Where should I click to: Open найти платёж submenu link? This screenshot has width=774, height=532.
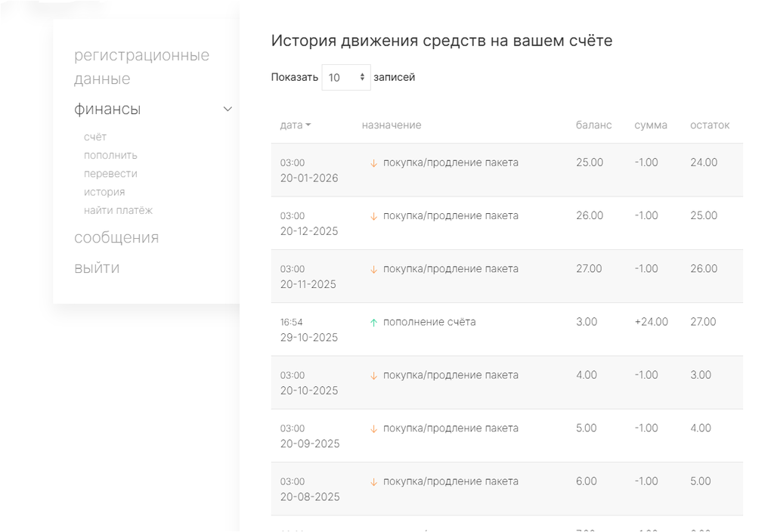(x=118, y=210)
